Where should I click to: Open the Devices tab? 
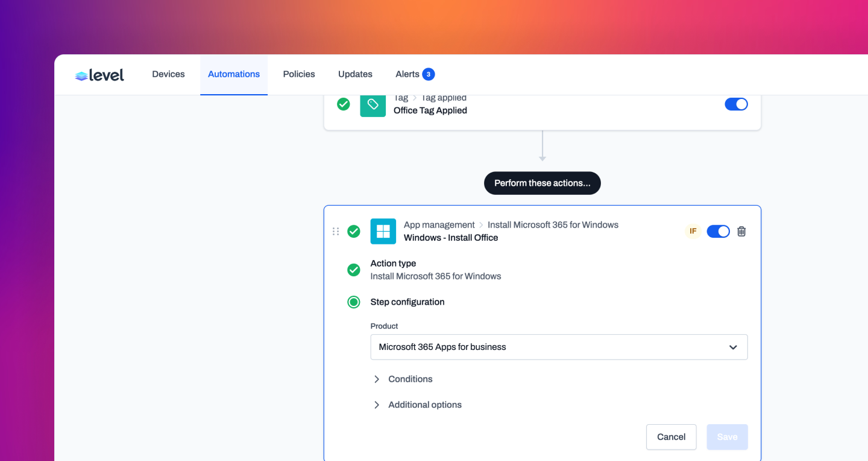point(168,74)
